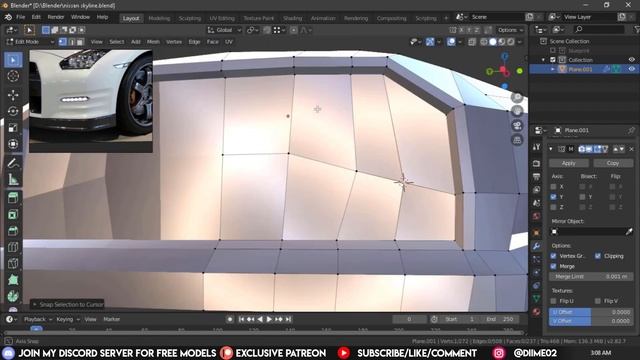Select the Bevel tool
Viewport: 640px width, 360px height.
13,231
